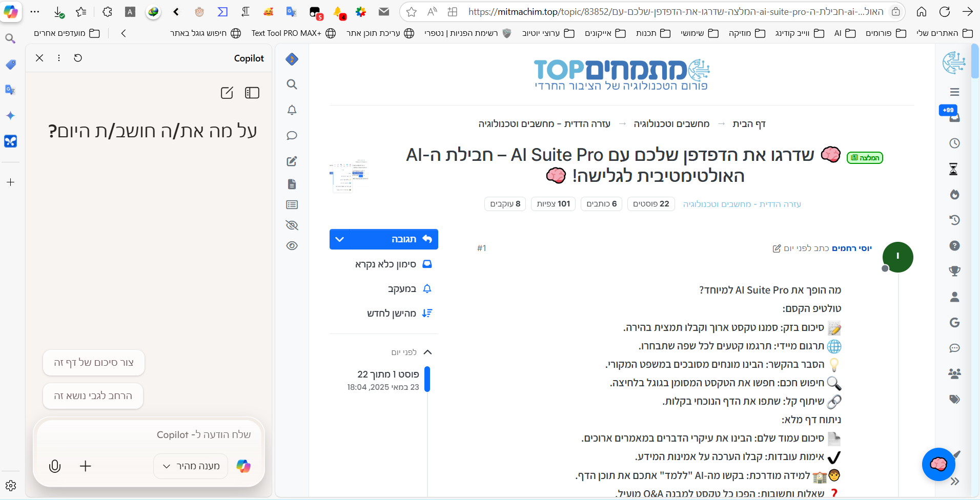
Task: Open the popular flame icon in the right sidebar
Action: point(954,194)
